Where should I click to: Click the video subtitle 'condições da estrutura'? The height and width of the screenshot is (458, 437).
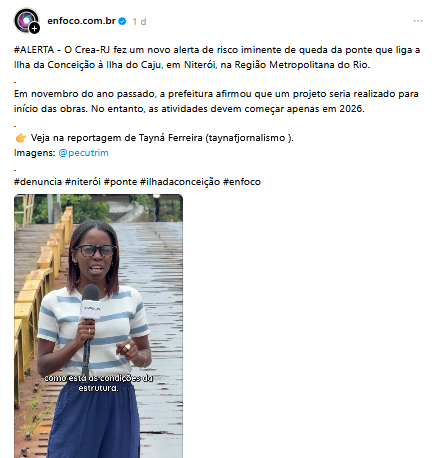[x=98, y=383]
